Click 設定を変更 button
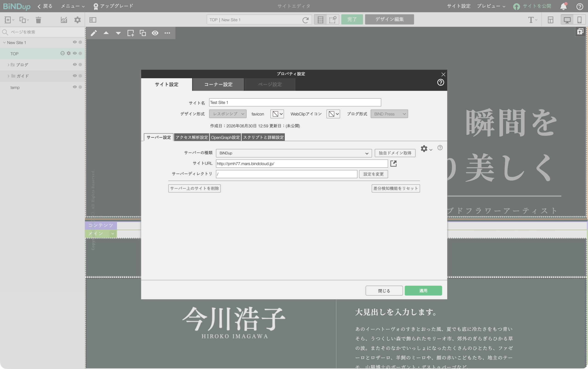This screenshot has width=588, height=369. pos(373,174)
